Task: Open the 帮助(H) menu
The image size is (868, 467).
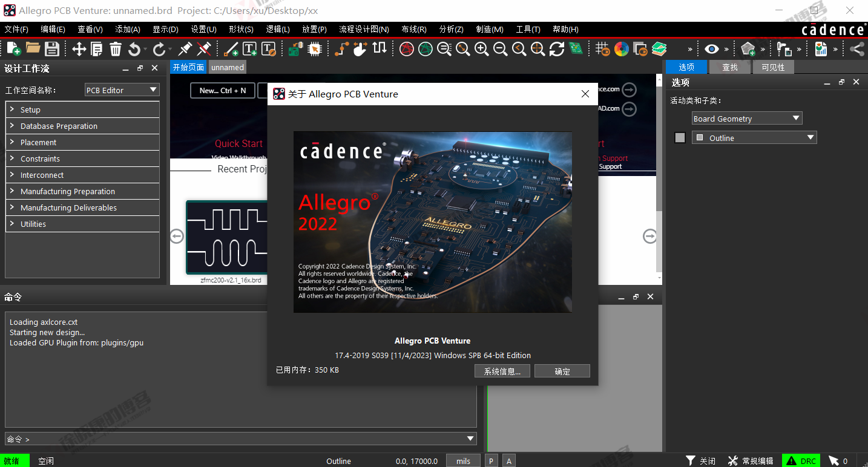Action: (x=565, y=29)
